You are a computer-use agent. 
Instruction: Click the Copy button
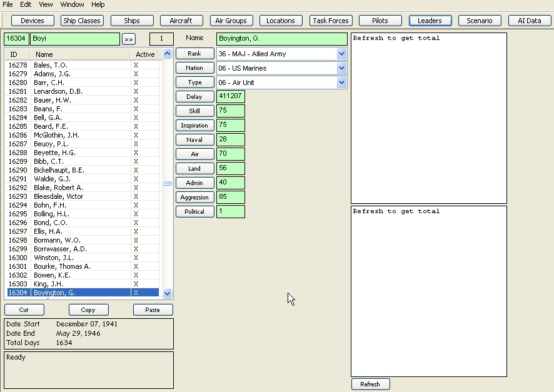[x=88, y=310]
